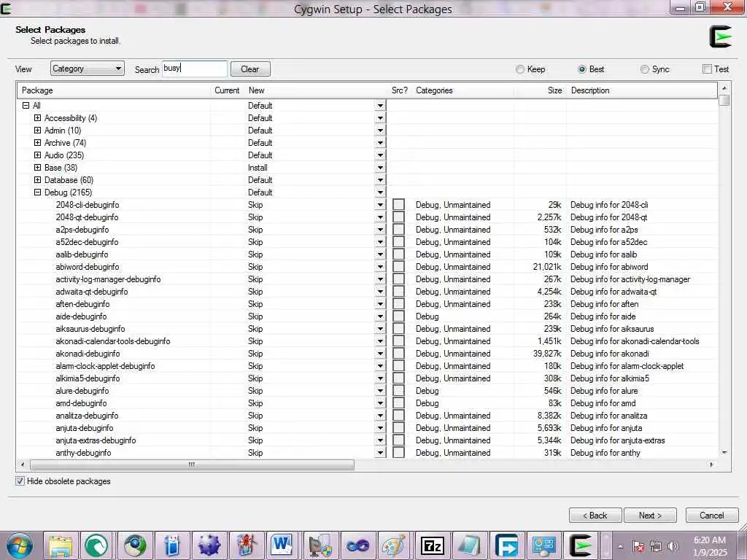
Task: Enable the Test checkbox
Action: click(707, 69)
